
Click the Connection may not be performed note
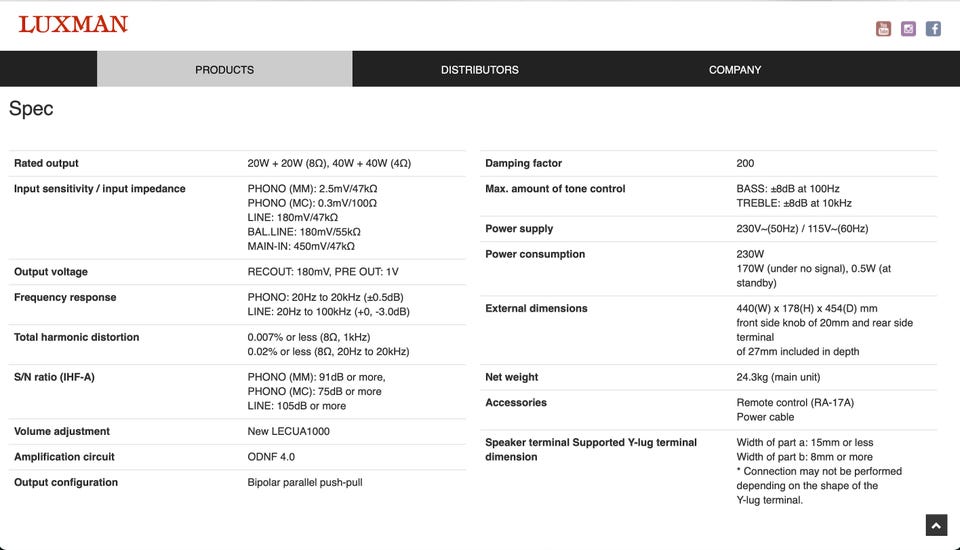(819, 486)
